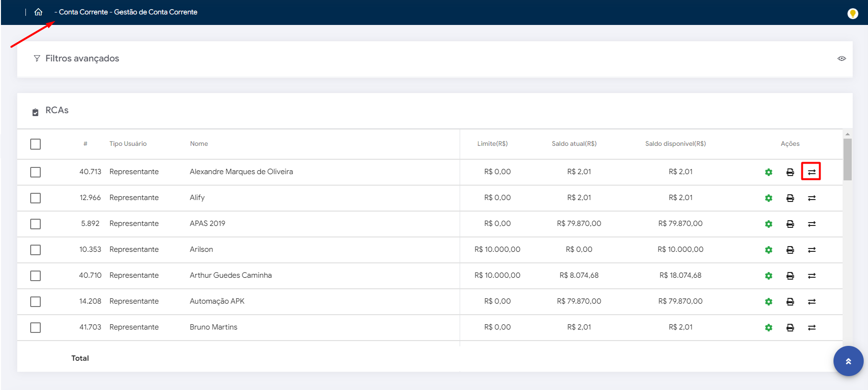
Task: Sort by Saldo atual(R$) column header
Action: click(574, 144)
